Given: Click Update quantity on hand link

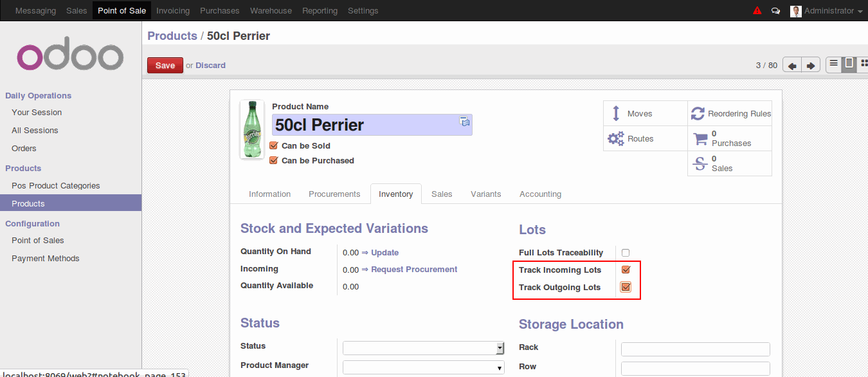Looking at the screenshot, I should 385,253.
